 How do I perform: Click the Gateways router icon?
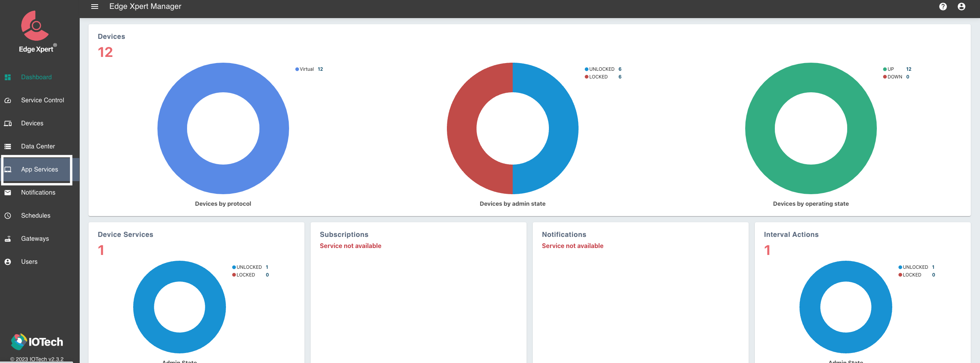8,239
